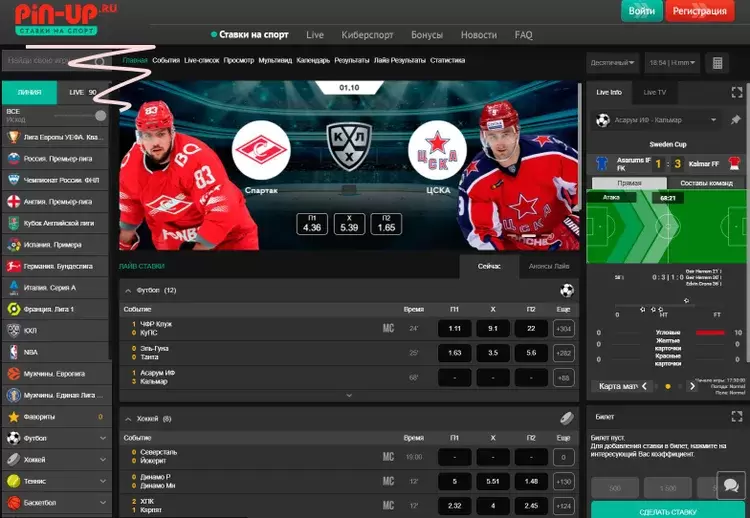Show Прямая live view
Screen dimensions: 750x518
point(629,183)
